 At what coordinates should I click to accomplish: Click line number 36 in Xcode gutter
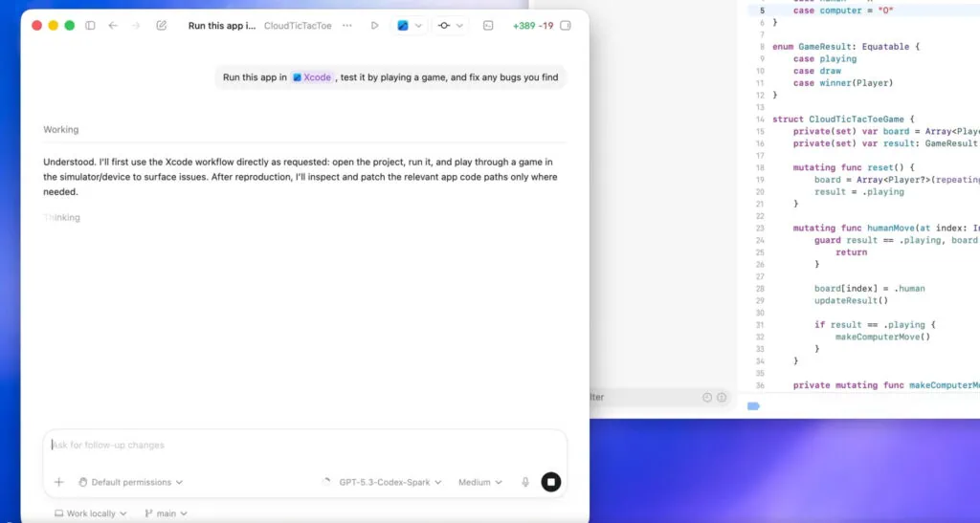point(760,385)
